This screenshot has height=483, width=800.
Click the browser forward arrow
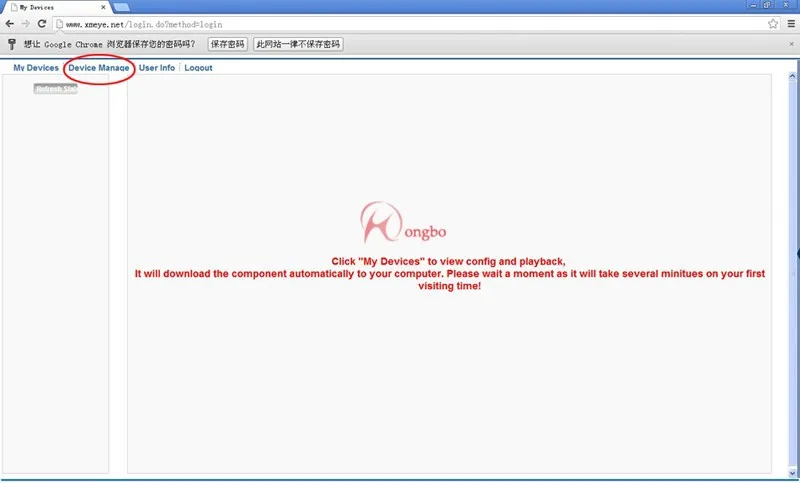click(26, 23)
